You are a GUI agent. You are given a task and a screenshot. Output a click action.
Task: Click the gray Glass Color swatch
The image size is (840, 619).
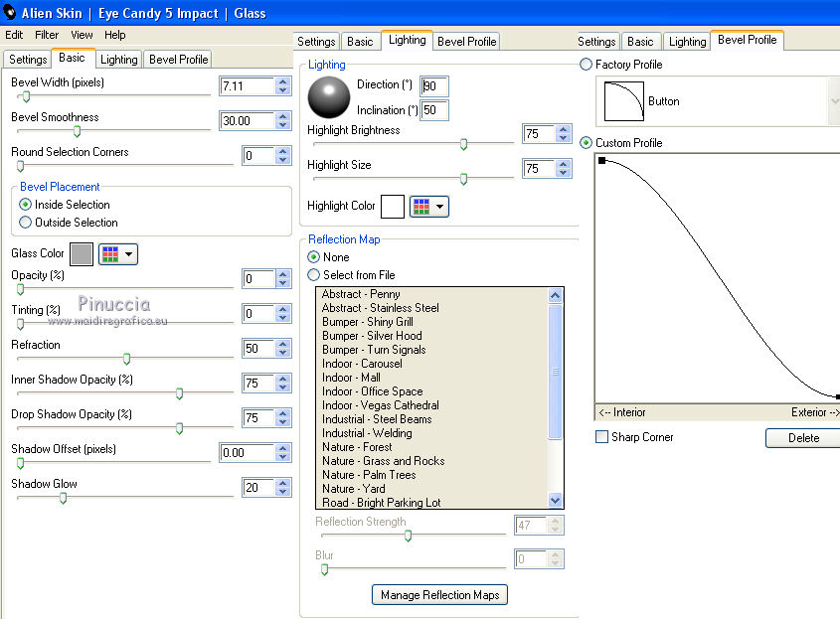click(x=82, y=254)
